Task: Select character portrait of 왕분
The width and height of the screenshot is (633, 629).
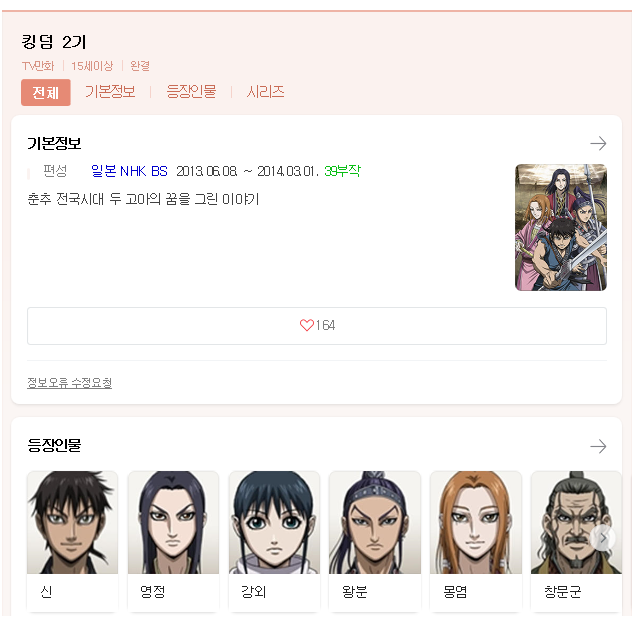Action: (375, 522)
